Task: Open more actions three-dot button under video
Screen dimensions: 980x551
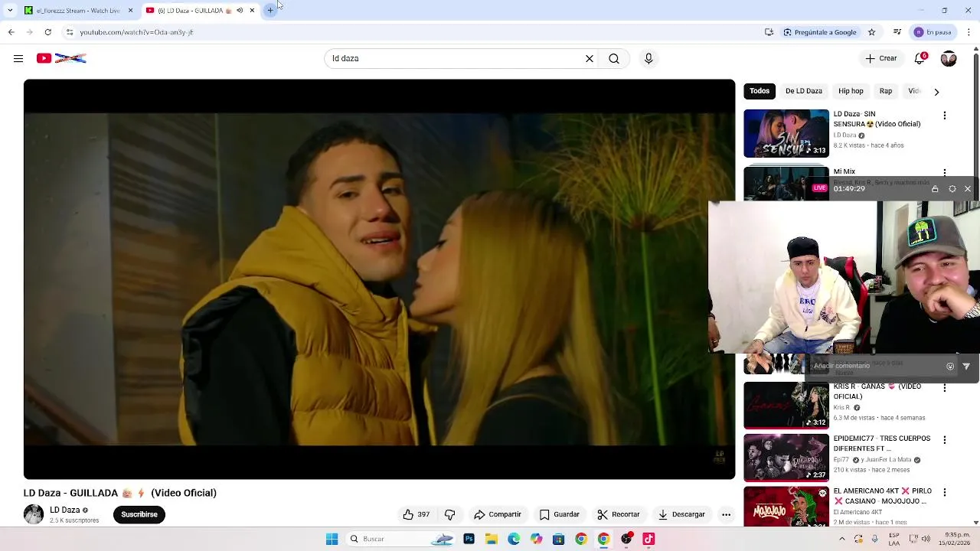Action: point(726,514)
